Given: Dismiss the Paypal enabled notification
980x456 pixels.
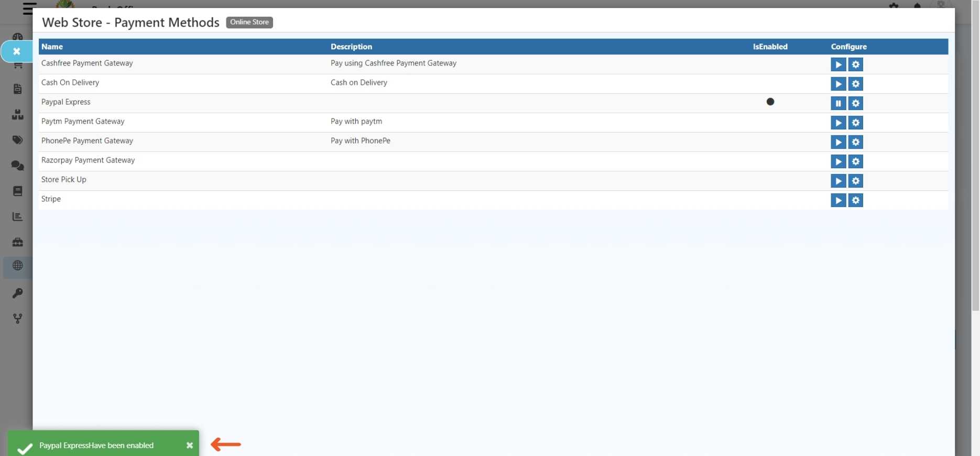Looking at the screenshot, I should click(190, 445).
